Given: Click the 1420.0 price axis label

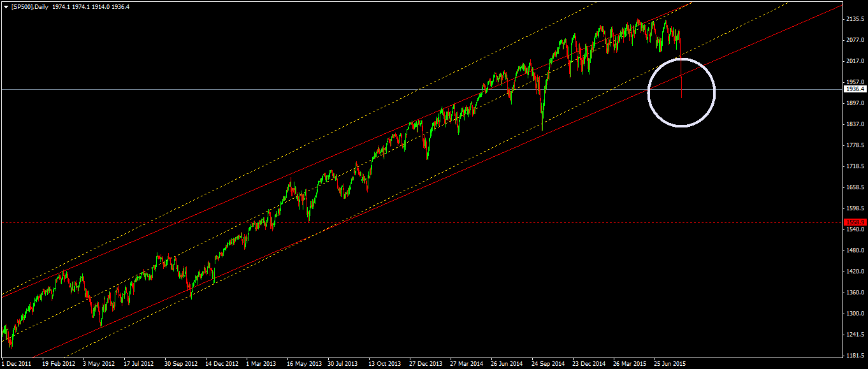Looking at the screenshot, I should tap(855, 271).
